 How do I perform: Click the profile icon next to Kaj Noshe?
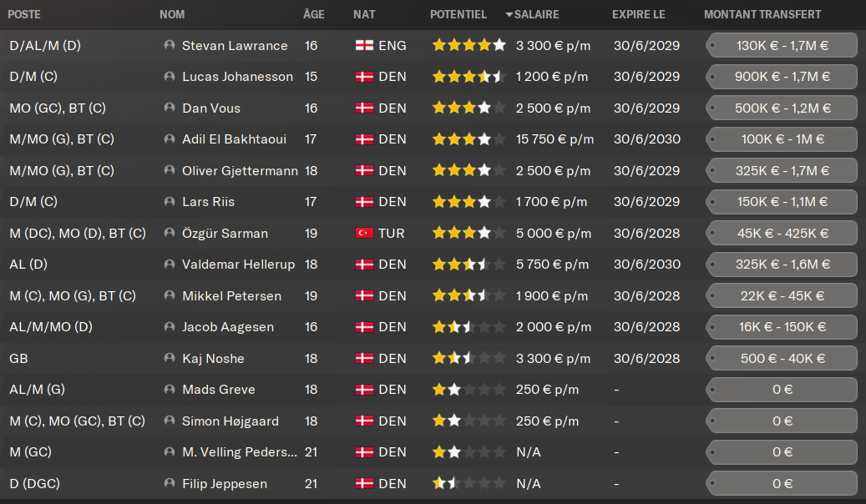point(170,359)
